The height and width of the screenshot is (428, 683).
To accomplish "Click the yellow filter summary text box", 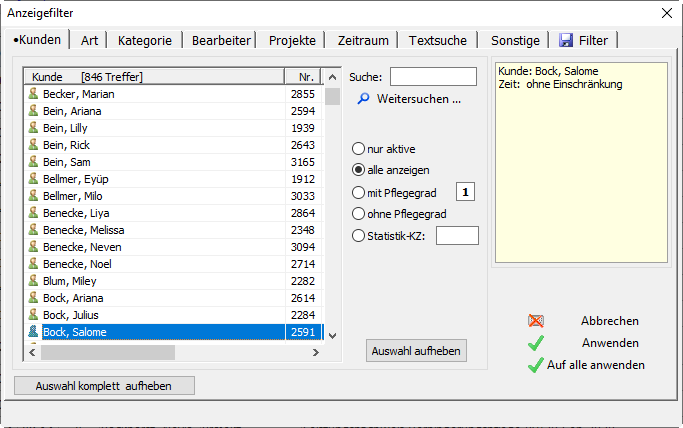I will point(581,162).
